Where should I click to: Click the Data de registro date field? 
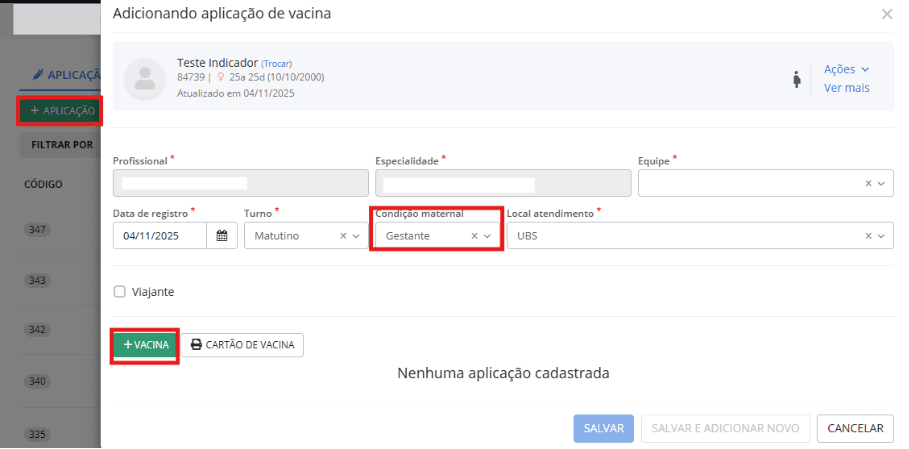[160, 236]
